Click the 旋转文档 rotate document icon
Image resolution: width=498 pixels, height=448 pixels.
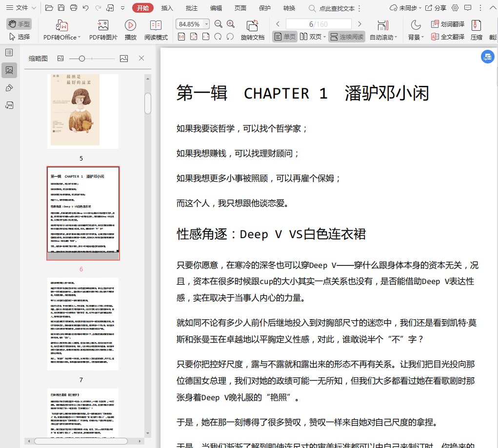pos(252,25)
